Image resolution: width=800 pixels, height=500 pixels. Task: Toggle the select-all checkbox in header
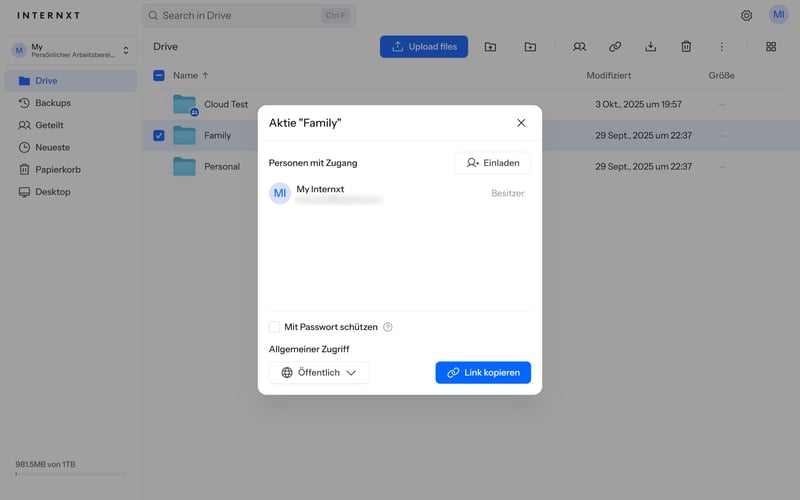159,76
